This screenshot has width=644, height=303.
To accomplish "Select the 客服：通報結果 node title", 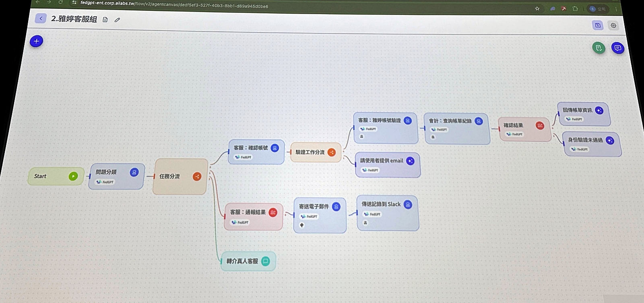I will pyautogui.click(x=248, y=212).
